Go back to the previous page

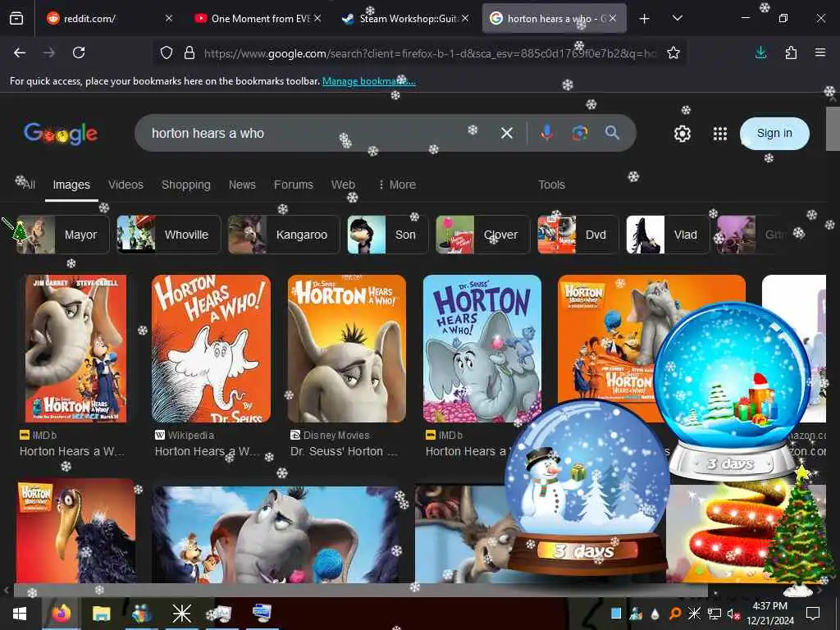click(20, 52)
